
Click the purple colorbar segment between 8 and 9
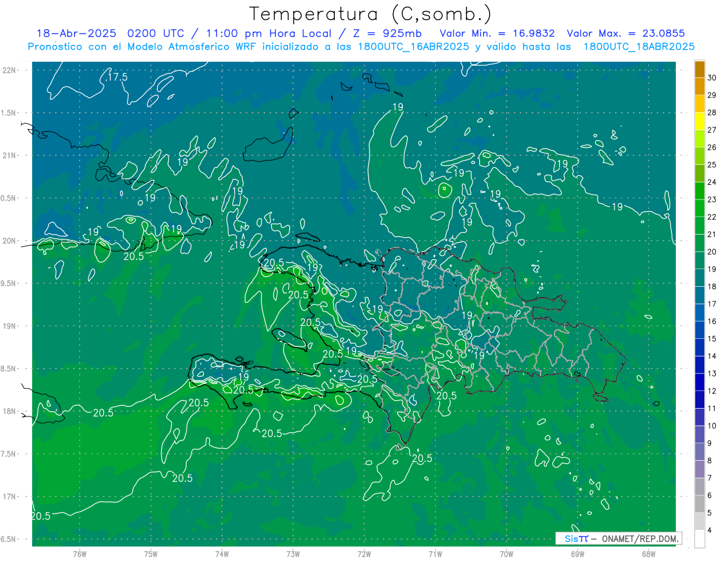(699, 452)
